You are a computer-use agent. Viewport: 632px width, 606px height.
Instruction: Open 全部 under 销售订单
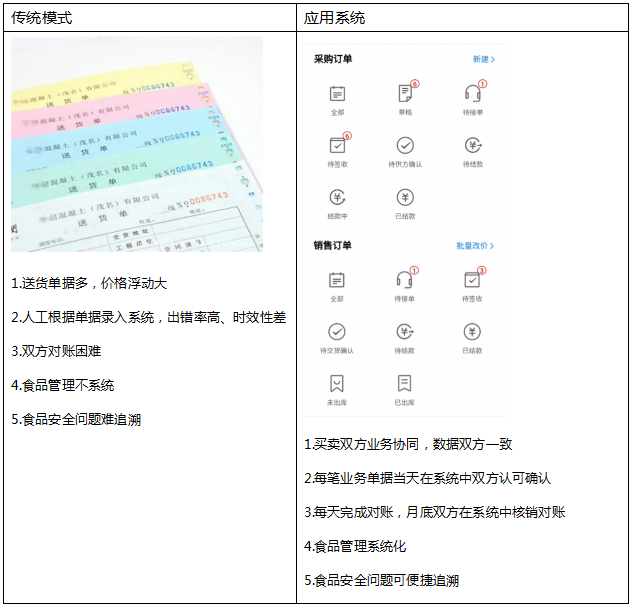click(x=337, y=280)
